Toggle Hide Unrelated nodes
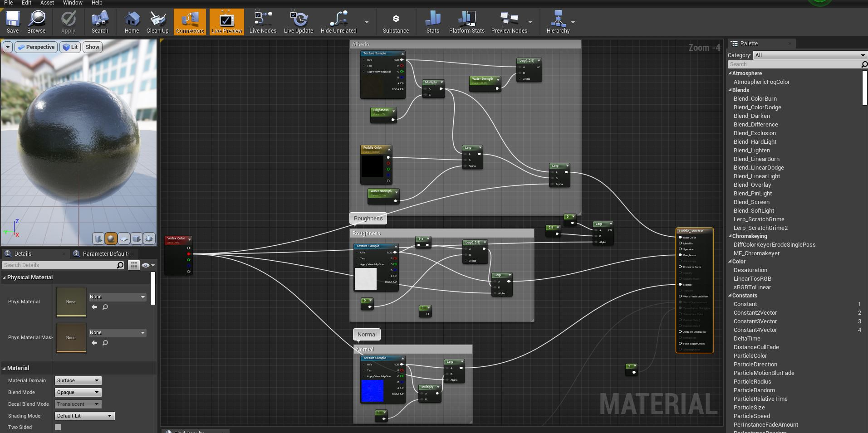The height and width of the screenshot is (433, 868). click(x=338, y=22)
